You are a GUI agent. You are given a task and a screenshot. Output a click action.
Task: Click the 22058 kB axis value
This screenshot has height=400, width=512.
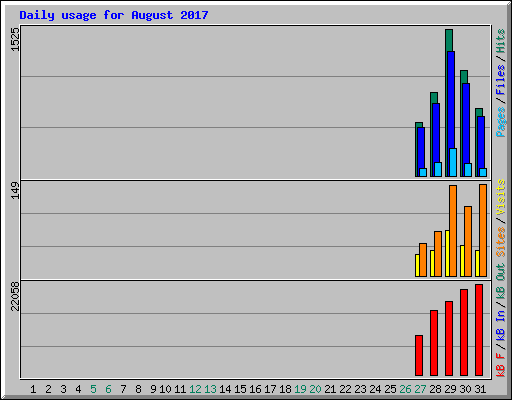[15, 297]
